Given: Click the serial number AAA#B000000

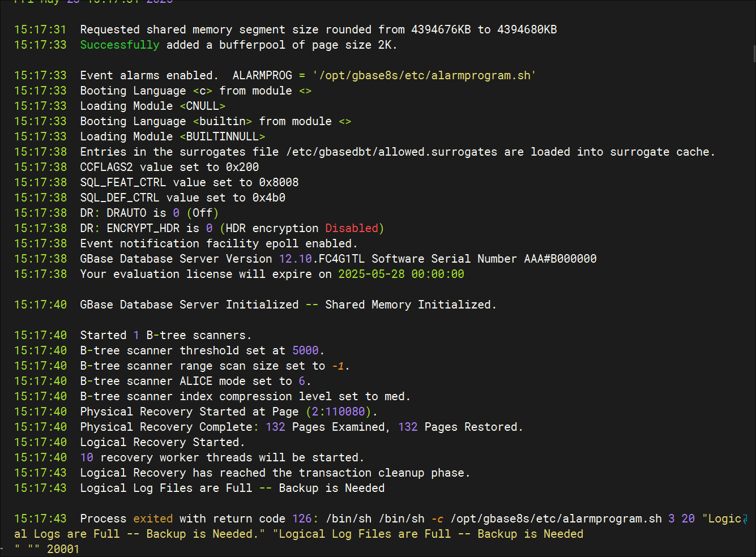Looking at the screenshot, I should click(560, 259).
